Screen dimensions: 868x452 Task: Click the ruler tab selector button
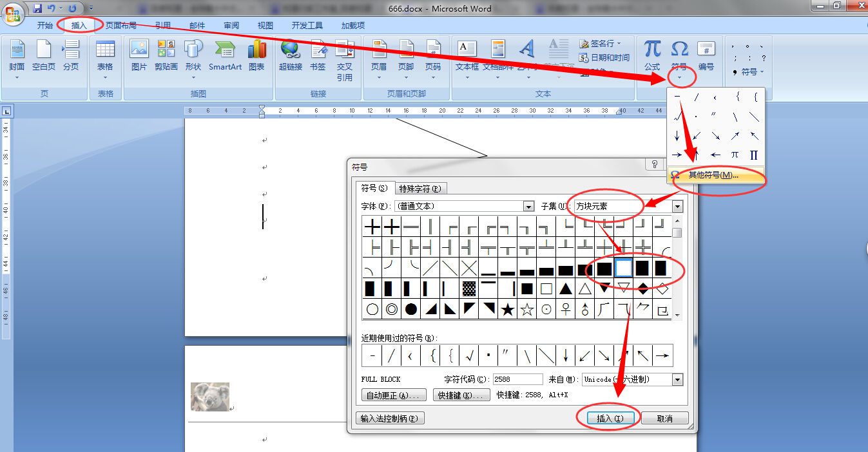pyautogui.click(x=6, y=111)
